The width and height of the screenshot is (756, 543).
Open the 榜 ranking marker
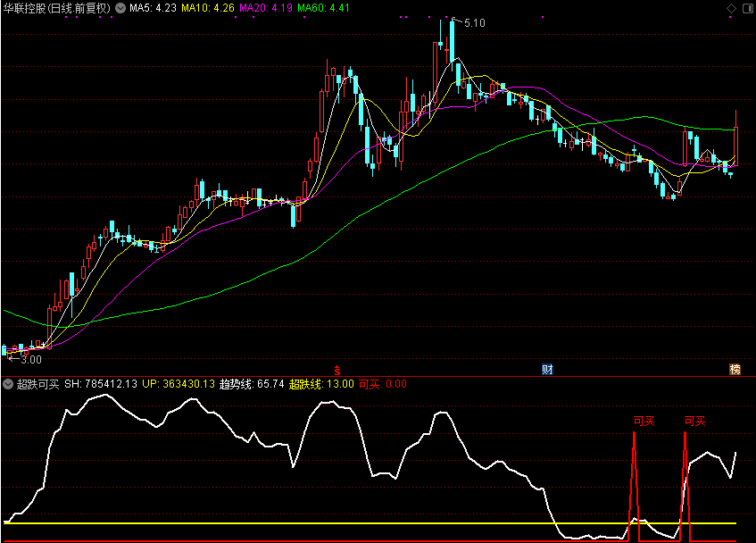click(735, 370)
